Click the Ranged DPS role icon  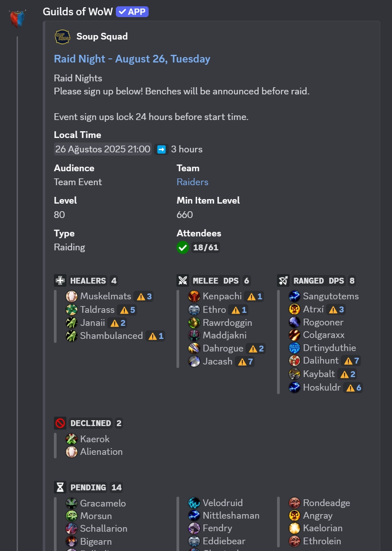tap(283, 280)
